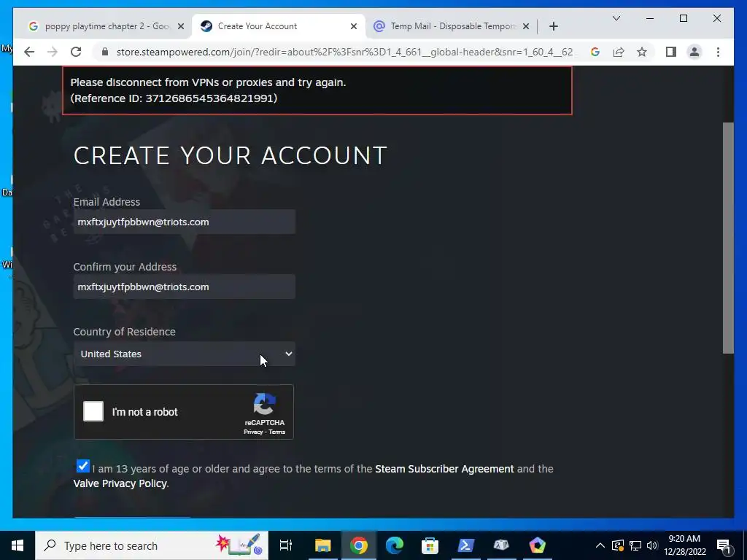Go back to the previous page
747x560 pixels.
point(29,52)
